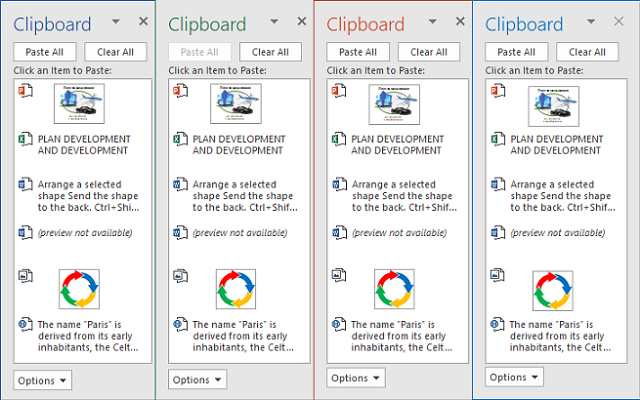Screen dimensions: 640x400
Task: Paste slide thumbnail from first dark-blue Clipboard pane
Action: click(79, 104)
